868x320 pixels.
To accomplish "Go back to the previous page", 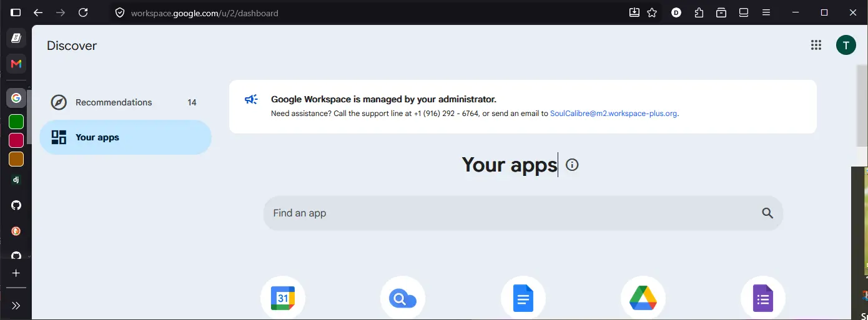I will 38,12.
